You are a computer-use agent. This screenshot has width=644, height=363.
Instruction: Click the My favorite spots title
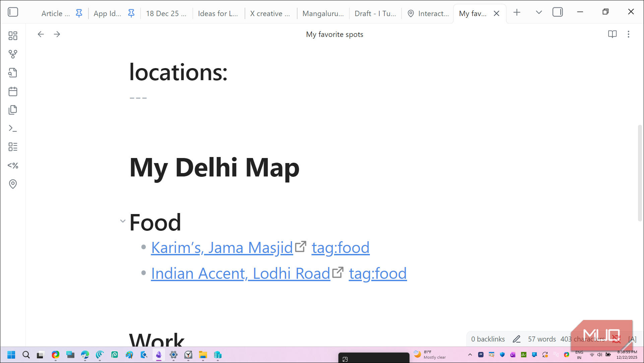334,34
